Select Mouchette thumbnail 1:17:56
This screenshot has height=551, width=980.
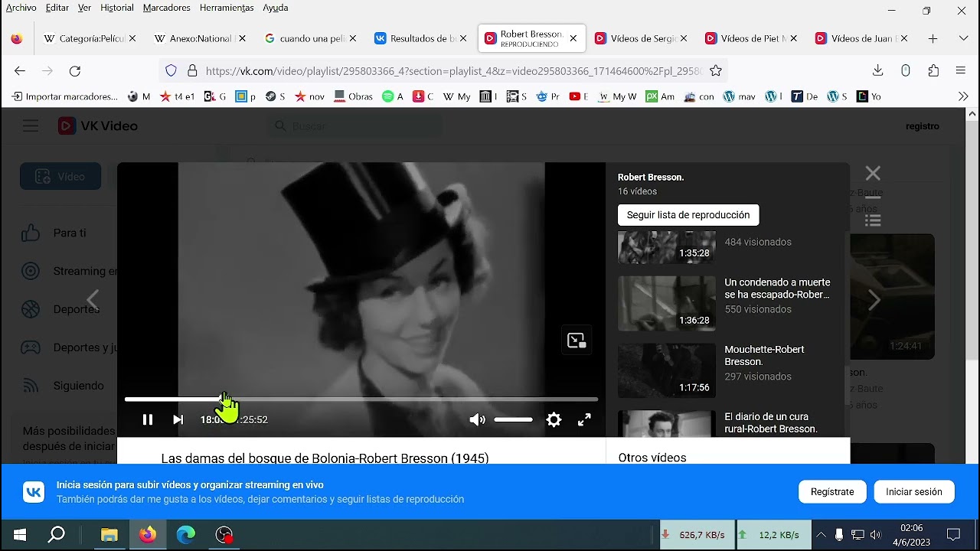[667, 370]
